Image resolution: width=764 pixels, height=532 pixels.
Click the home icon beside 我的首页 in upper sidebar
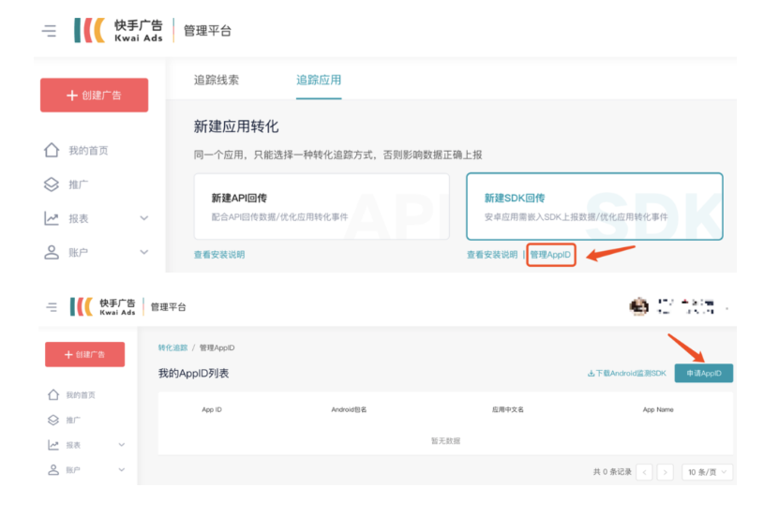(x=52, y=151)
